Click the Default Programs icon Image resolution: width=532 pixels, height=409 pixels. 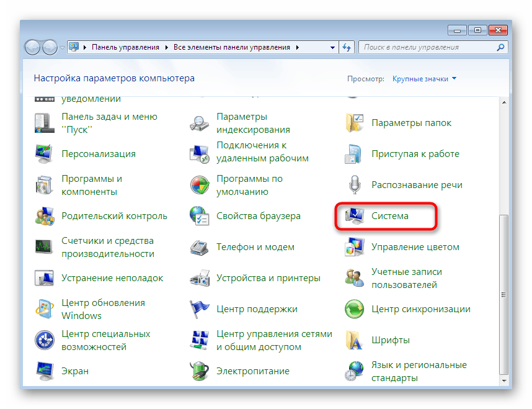(200, 185)
